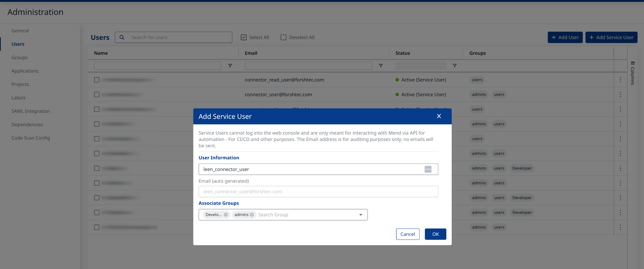Tick the sixth user row checkbox

click(x=97, y=153)
